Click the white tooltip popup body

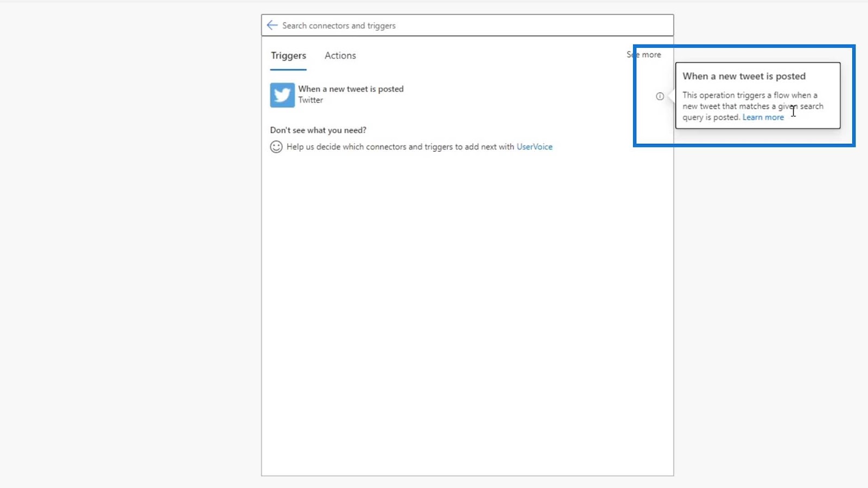[758, 95]
